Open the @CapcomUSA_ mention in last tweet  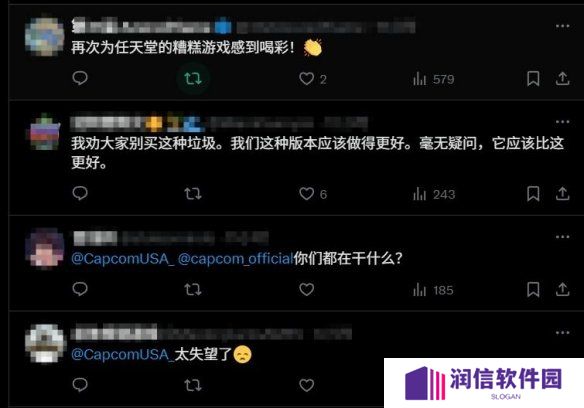123,354
